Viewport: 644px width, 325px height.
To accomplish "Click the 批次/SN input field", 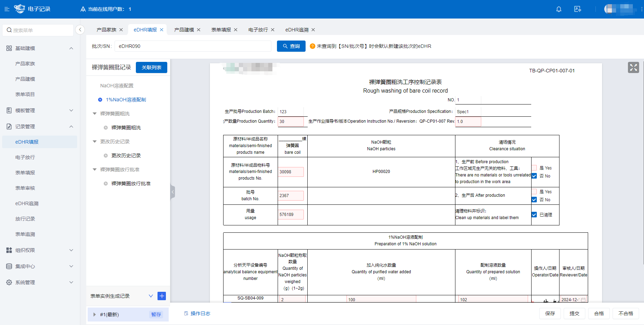I will click(x=193, y=46).
